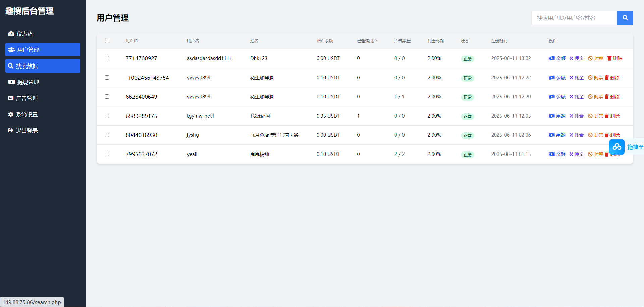Go to 提现管理 in sidebar

pyautogui.click(x=28, y=82)
